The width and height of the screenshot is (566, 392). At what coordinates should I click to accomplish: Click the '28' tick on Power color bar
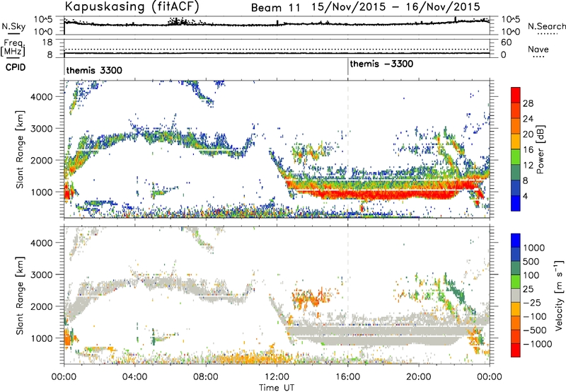tap(528, 103)
